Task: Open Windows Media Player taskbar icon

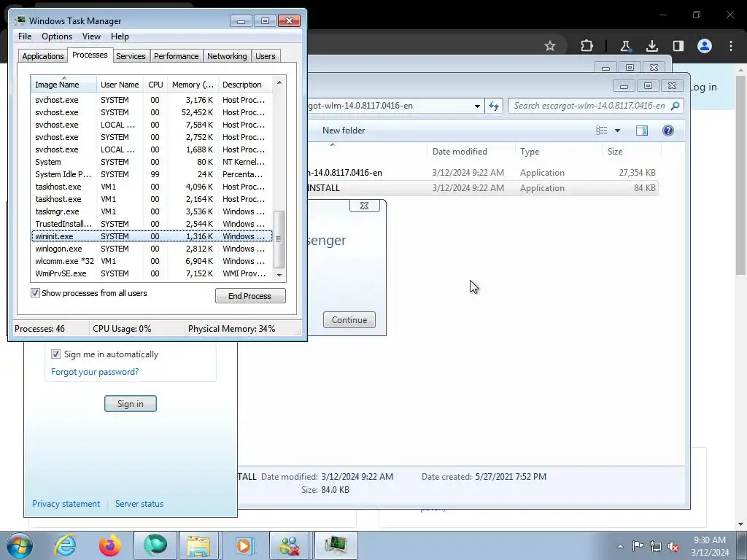Action: [x=244, y=545]
